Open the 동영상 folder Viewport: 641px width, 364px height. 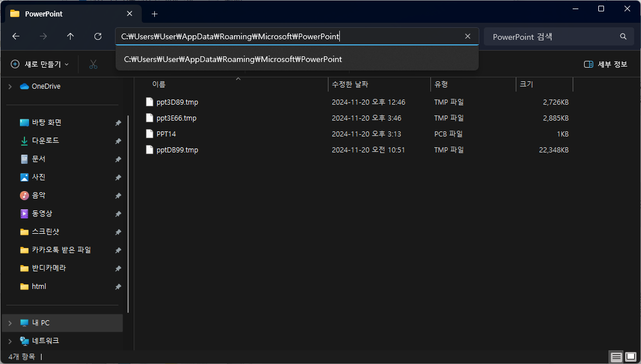[42, 213]
